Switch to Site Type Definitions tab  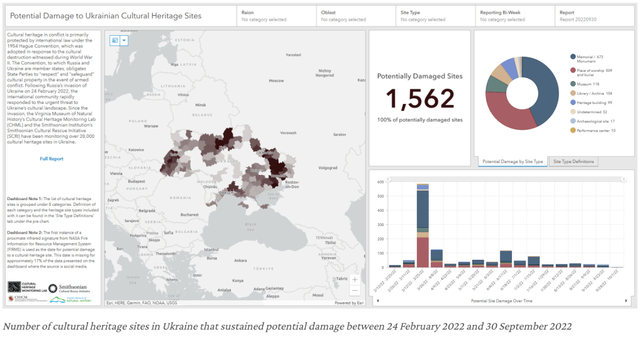click(574, 162)
